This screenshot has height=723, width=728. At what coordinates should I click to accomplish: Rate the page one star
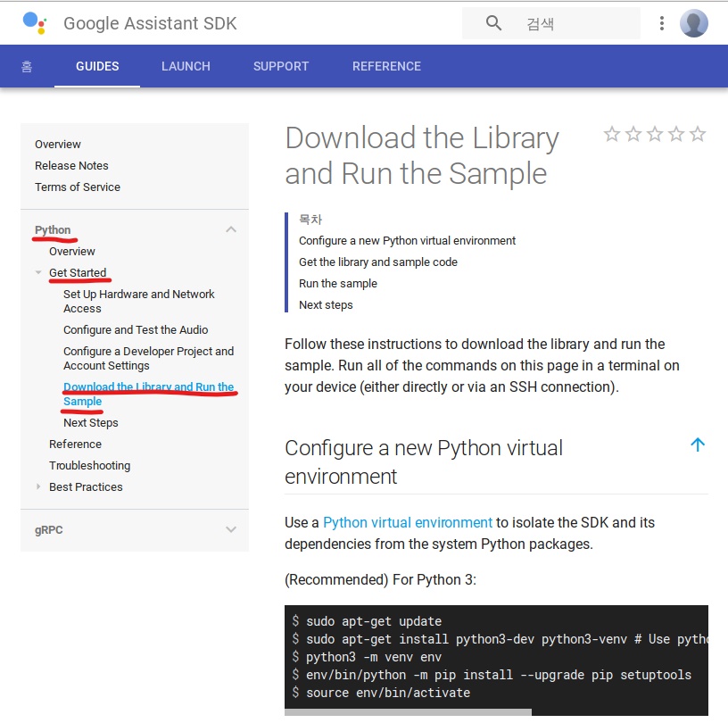612,134
